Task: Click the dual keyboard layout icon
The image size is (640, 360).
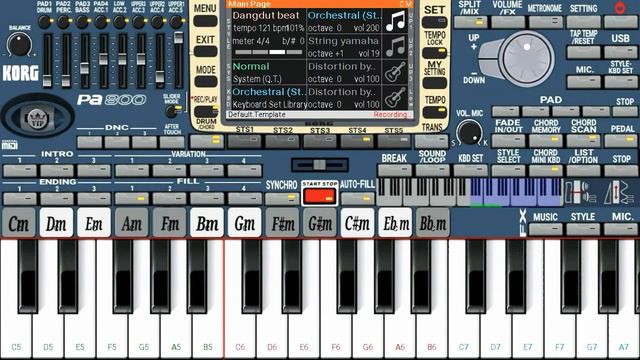Action: tap(580, 193)
